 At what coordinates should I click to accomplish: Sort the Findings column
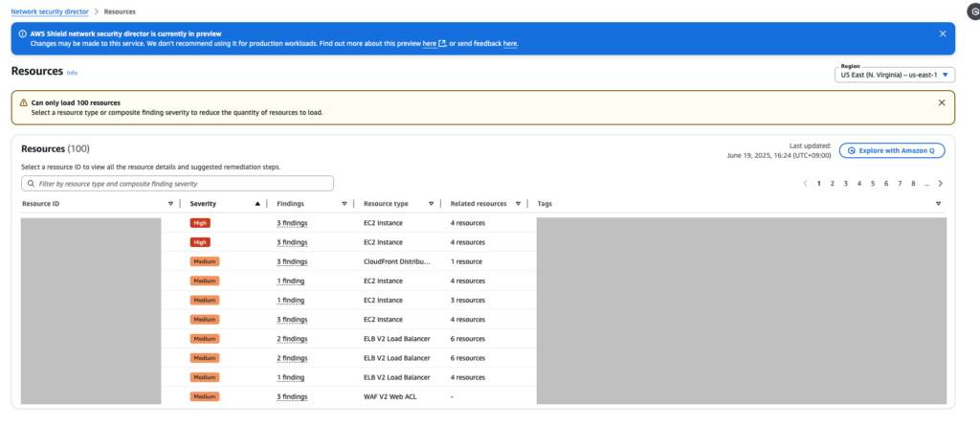click(x=344, y=204)
